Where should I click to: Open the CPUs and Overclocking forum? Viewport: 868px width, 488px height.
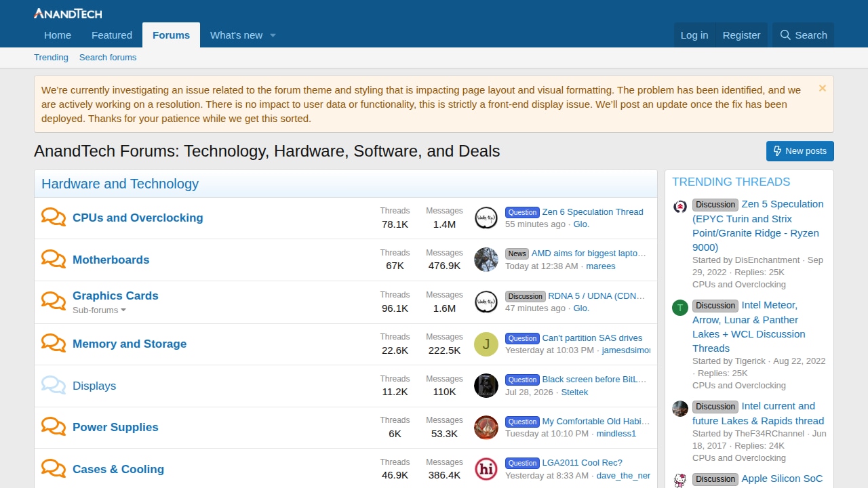click(x=138, y=218)
